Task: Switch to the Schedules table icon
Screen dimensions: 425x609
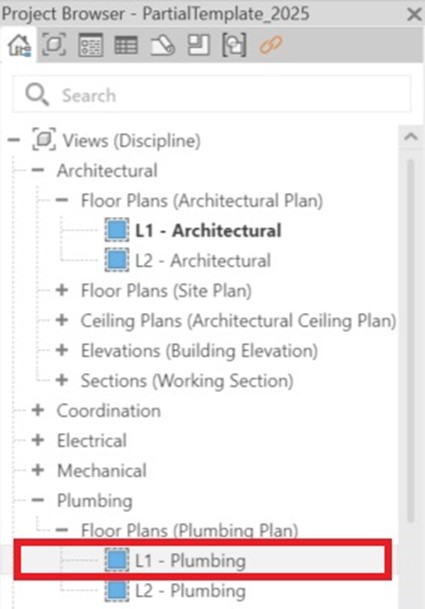Action: pos(126,45)
